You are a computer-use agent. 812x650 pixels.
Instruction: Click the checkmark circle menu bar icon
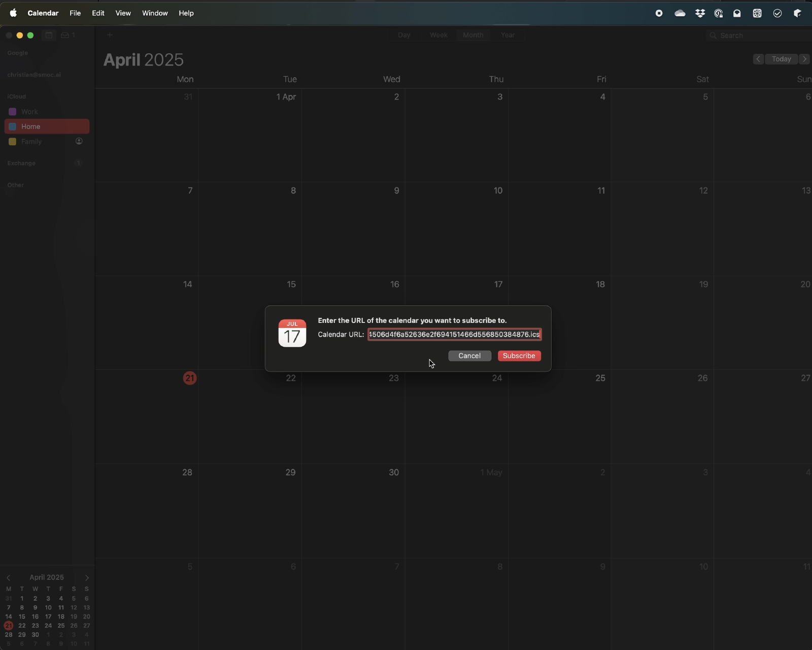(x=777, y=13)
